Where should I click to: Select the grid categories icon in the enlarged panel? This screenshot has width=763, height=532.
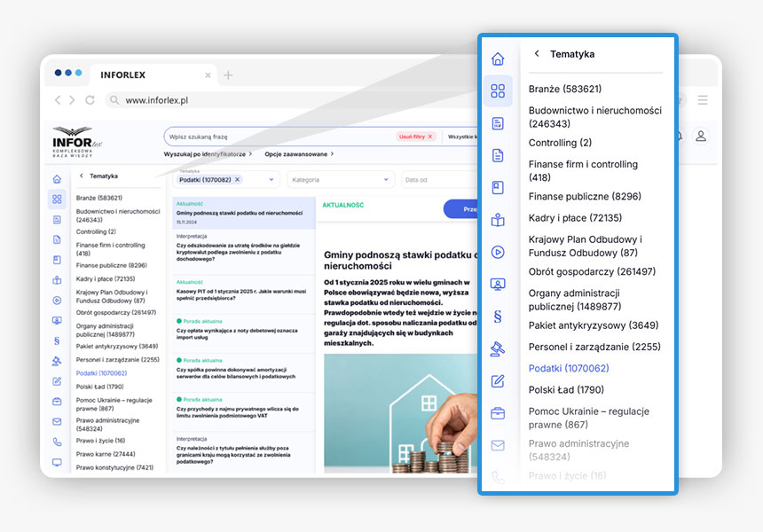(x=498, y=91)
